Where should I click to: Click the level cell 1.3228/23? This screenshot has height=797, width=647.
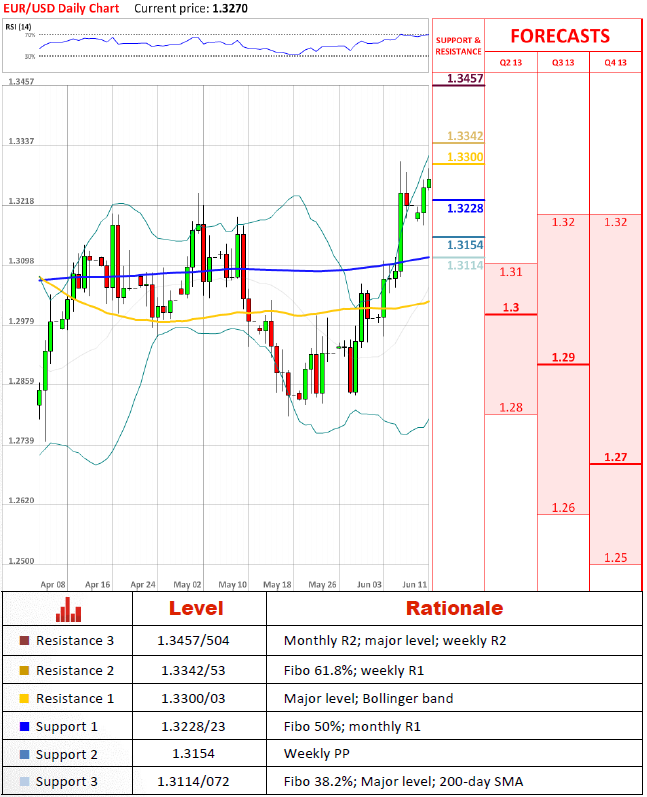point(193,726)
